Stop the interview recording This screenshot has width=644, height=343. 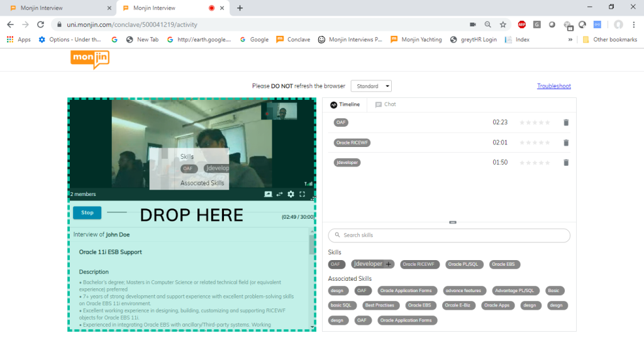pyautogui.click(x=87, y=212)
